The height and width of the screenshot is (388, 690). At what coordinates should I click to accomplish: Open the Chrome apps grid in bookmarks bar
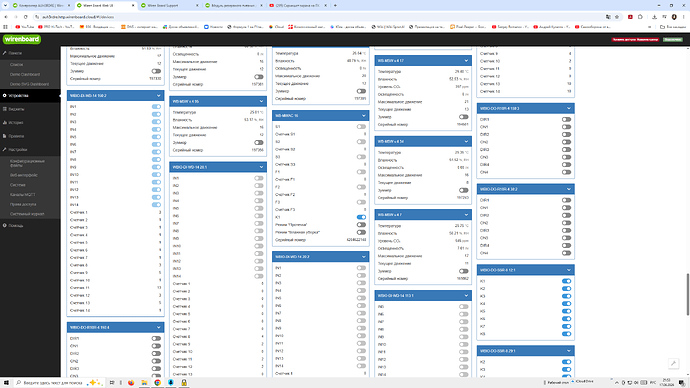click(x=5, y=27)
